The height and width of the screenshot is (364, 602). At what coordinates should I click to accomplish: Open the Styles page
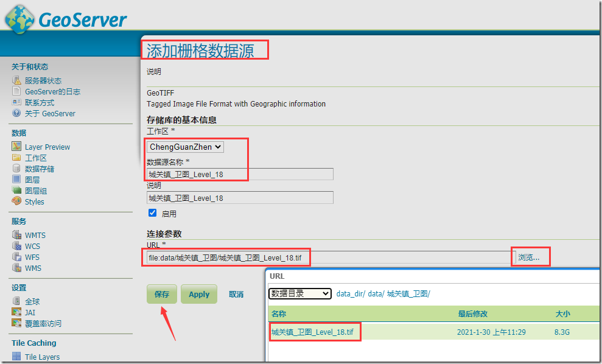click(34, 201)
